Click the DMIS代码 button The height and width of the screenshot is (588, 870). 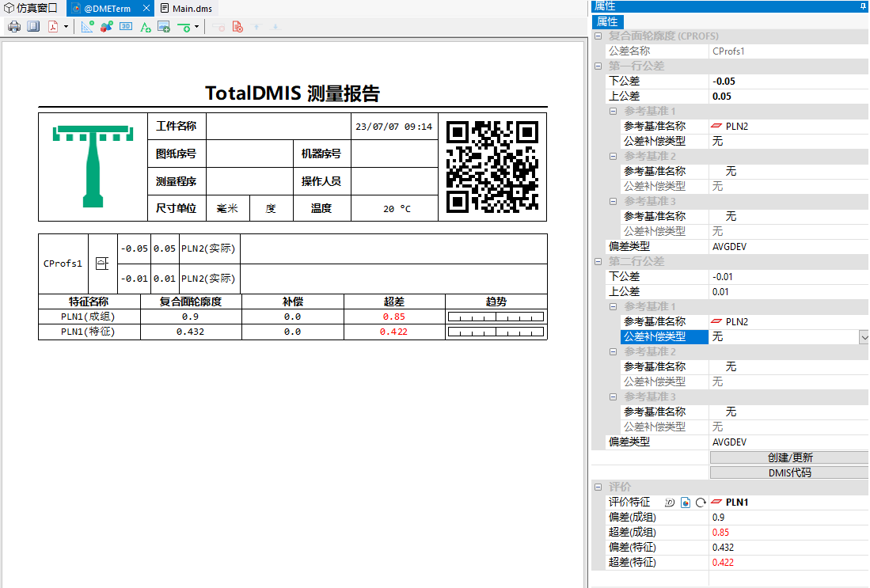(789, 472)
